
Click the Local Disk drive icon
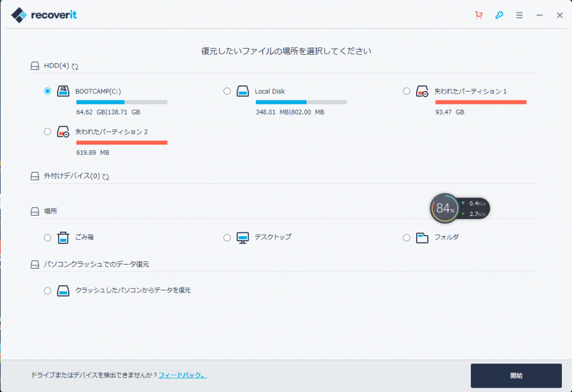pyautogui.click(x=242, y=91)
